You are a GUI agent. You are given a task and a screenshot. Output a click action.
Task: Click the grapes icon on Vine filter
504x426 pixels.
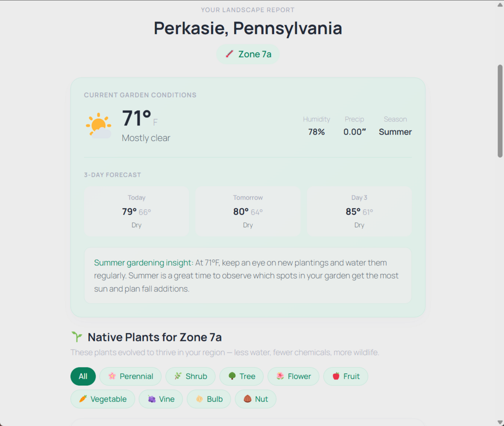tap(152, 399)
